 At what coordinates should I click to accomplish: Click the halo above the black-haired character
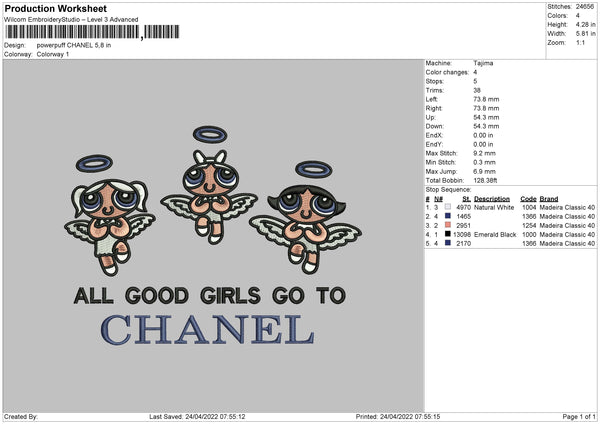point(314,170)
